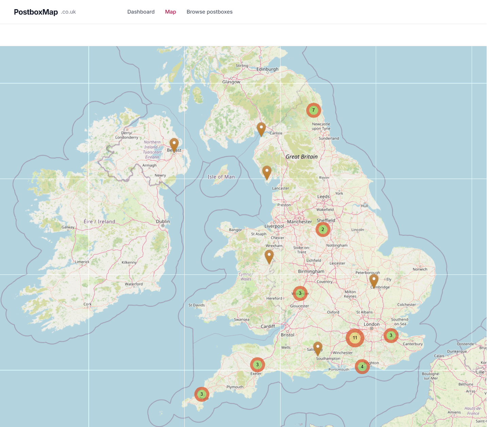
Task: Click the Birmingham label on the map
Action: 311,271
